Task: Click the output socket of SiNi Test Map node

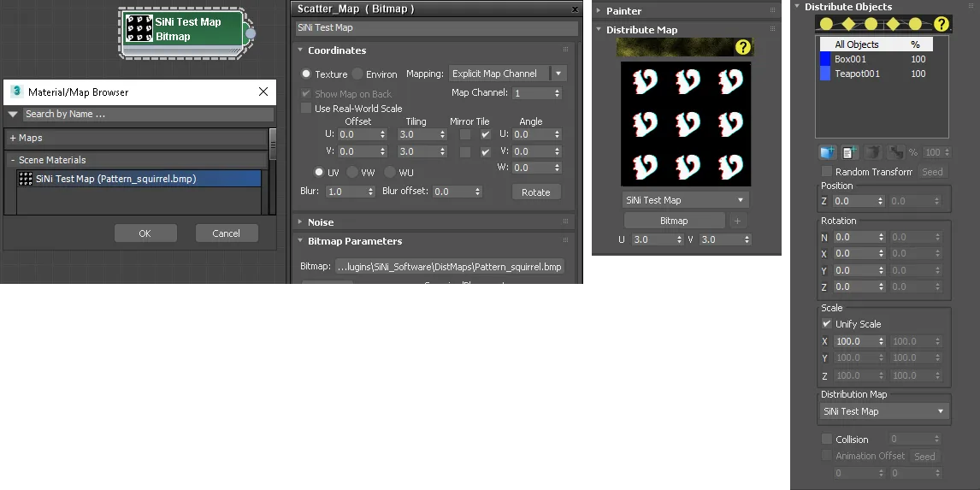Action: pyautogui.click(x=250, y=33)
